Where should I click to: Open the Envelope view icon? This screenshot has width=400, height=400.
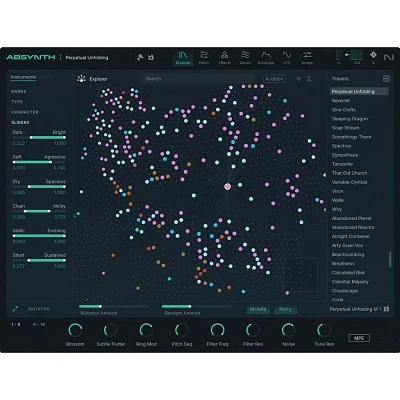click(266, 57)
